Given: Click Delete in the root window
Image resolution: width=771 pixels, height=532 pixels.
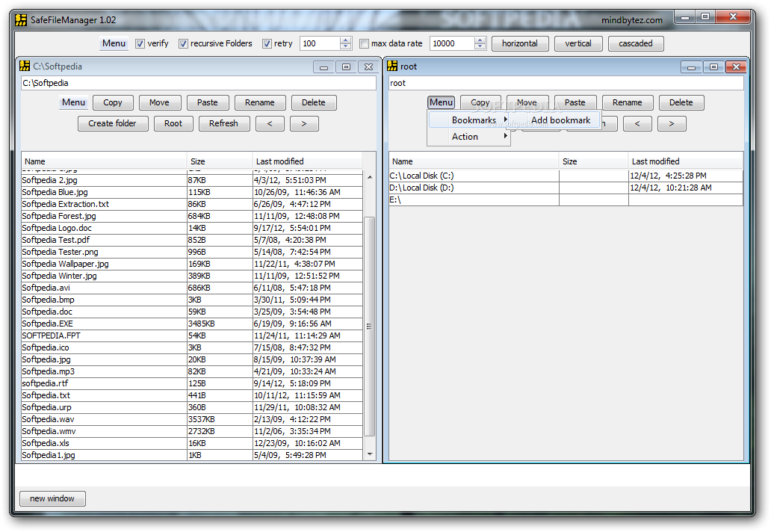Looking at the screenshot, I should click(681, 102).
